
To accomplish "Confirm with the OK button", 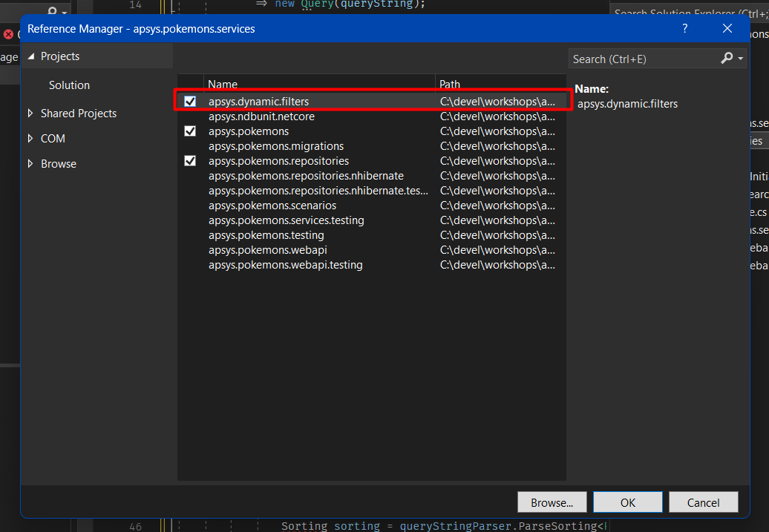I will [x=628, y=502].
